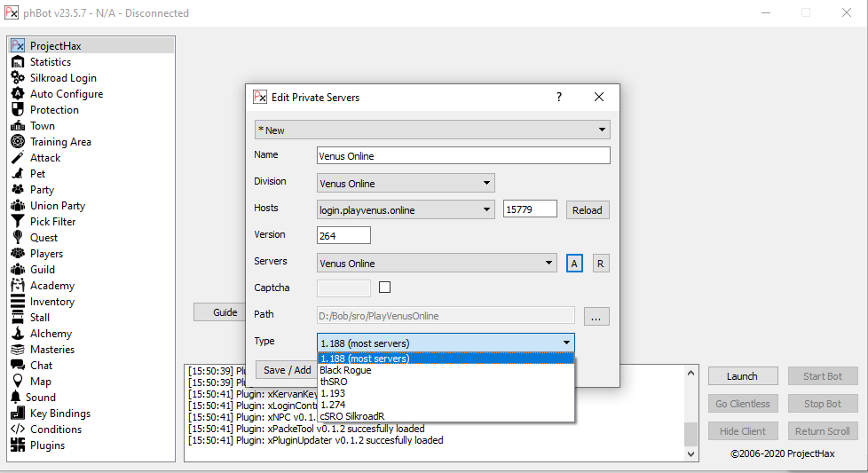Click the Reload button
The image size is (868, 473).
pyautogui.click(x=587, y=210)
